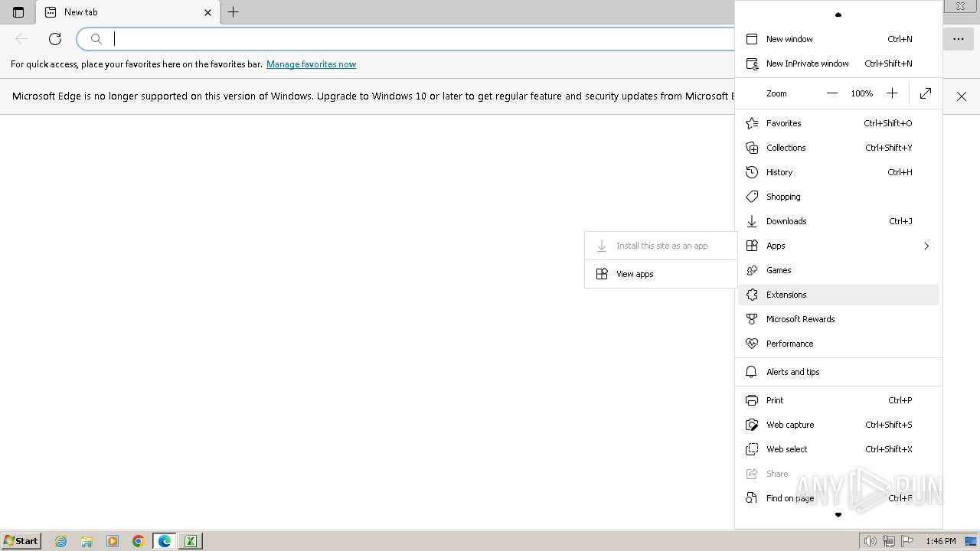Click the New window icon
Image resolution: width=980 pixels, height=551 pixels.
tap(752, 39)
